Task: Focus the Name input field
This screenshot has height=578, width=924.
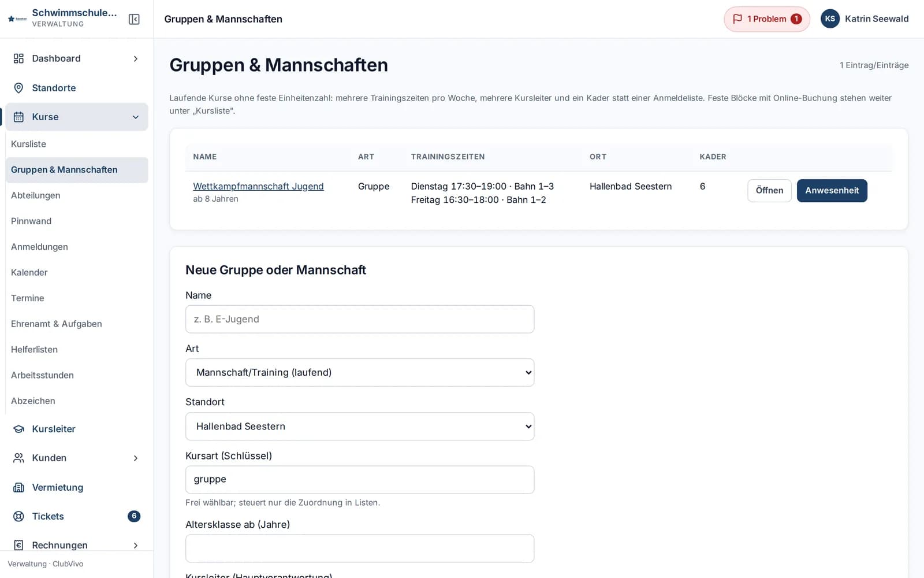Action: click(x=360, y=319)
